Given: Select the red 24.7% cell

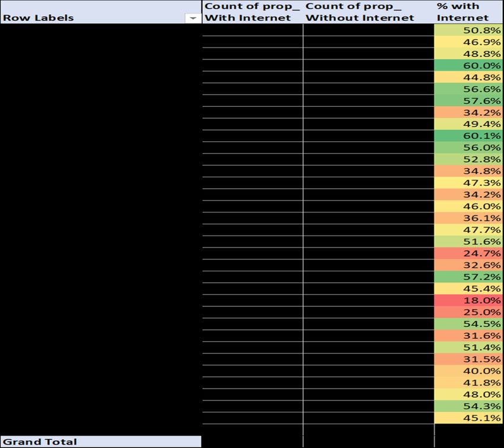Looking at the screenshot, I should pyautogui.click(x=468, y=253).
